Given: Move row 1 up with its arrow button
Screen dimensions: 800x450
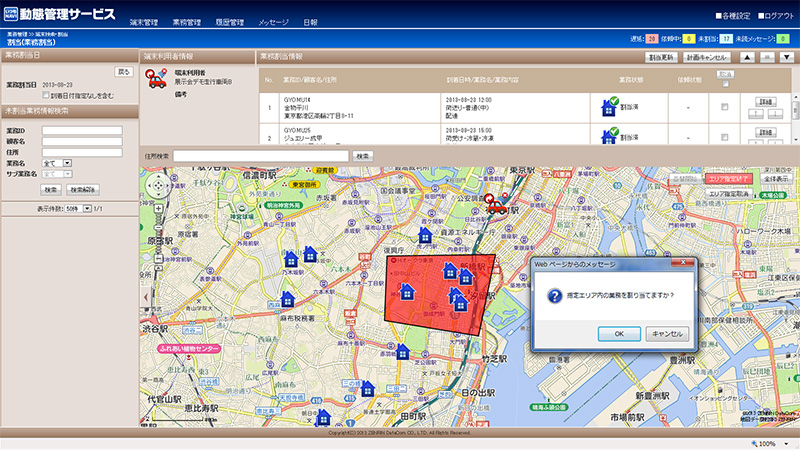Looking at the screenshot, I should pyautogui.click(x=756, y=114).
